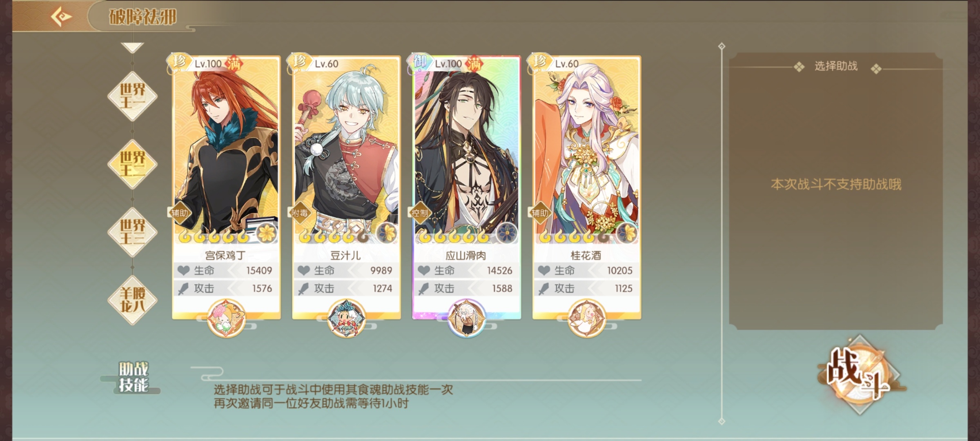The image size is (980, 441).
Task: Expand the stage list triangle arrow
Action: tap(132, 47)
